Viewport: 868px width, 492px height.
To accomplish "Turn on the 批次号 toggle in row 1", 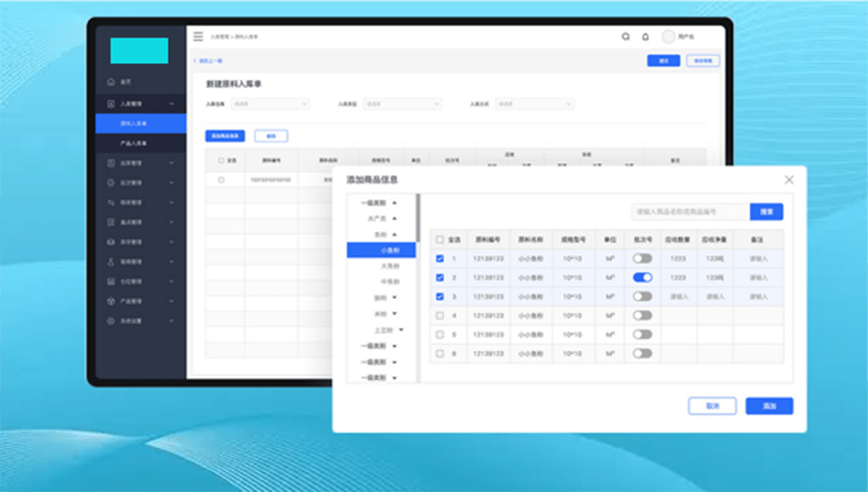I will pos(642,258).
